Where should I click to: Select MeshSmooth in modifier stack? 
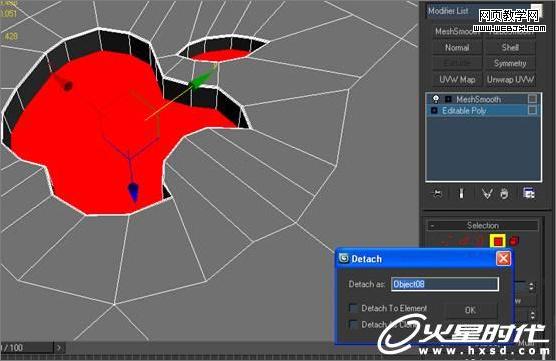pos(478,99)
